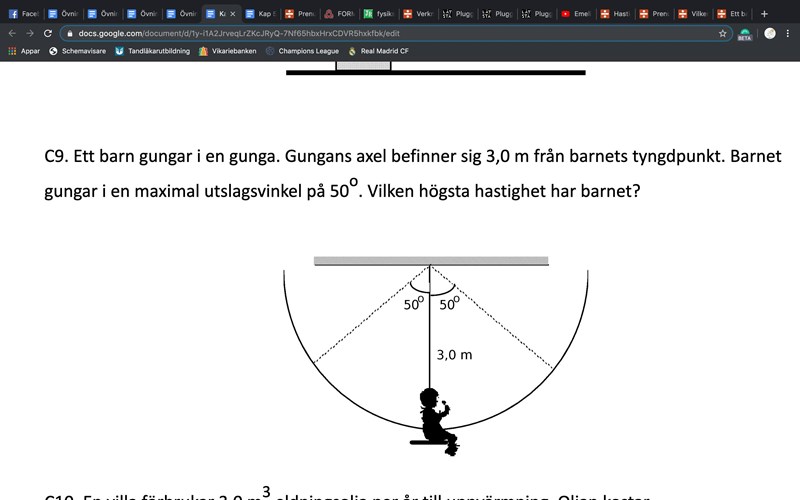The height and width of the screenshot is (500, 800).
Task: Bookmark this page with the star icon
Action: (x=722, y=33)
